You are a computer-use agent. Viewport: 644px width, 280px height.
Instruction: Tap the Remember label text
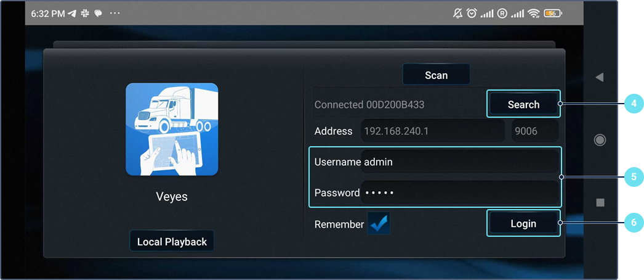[339, 224]
